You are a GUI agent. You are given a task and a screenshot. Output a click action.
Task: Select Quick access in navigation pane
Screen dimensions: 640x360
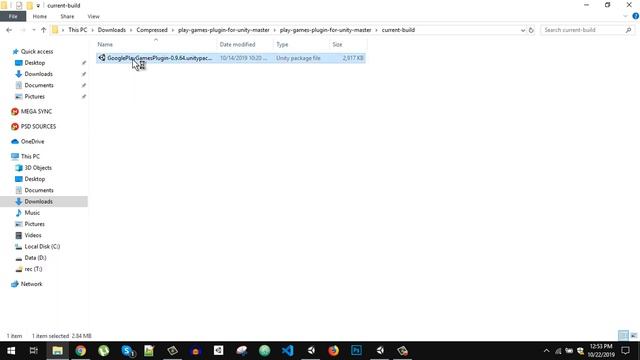(x=37, y=51)
